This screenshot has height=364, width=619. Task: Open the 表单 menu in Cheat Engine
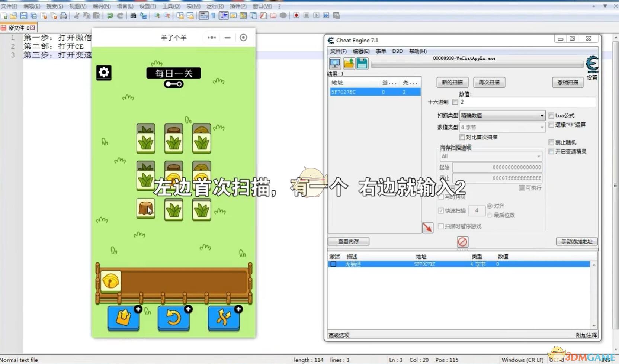pos(381,51)
